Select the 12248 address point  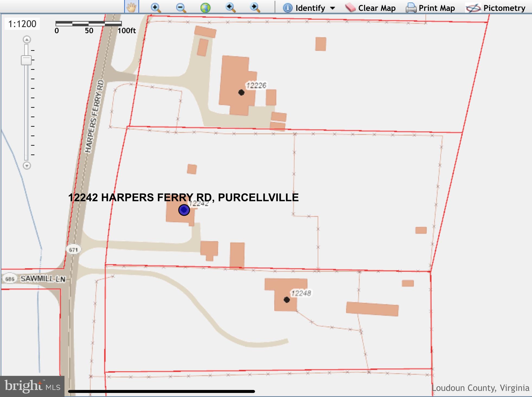[x=287, y=300]
